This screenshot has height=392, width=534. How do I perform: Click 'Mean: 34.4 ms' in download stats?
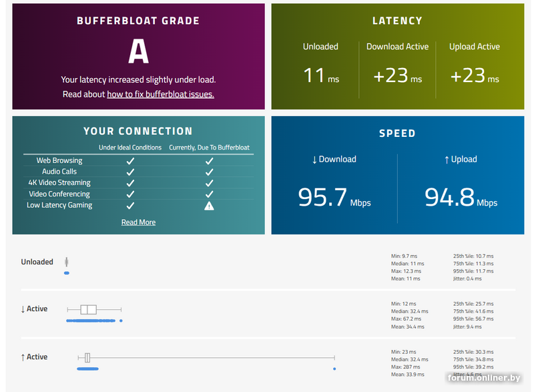(408, 327)
